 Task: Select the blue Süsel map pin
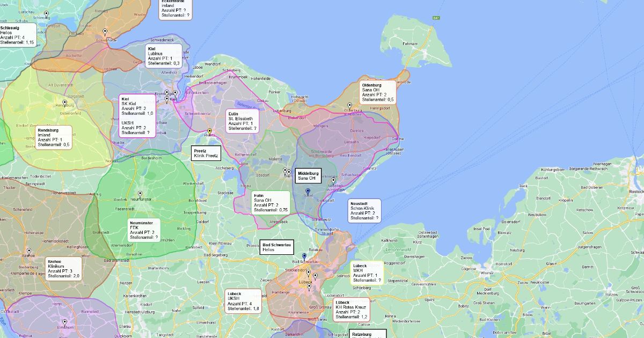click(x=308, y=192)
